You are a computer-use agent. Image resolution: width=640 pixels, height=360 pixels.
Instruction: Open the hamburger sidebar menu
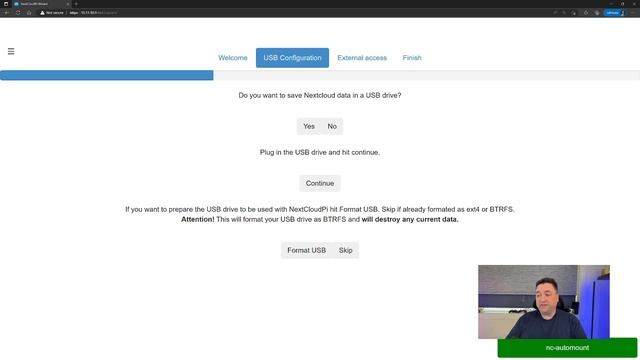(11, 51)
